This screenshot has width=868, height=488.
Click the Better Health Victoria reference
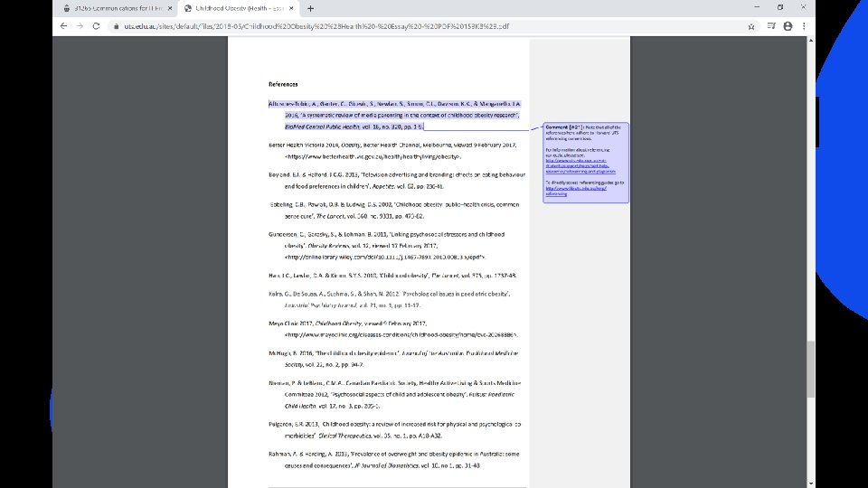click(392, 151)
